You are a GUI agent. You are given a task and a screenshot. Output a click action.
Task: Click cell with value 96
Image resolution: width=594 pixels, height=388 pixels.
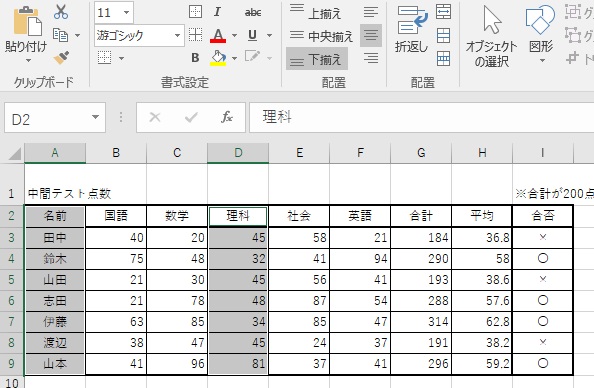point(177,364)
